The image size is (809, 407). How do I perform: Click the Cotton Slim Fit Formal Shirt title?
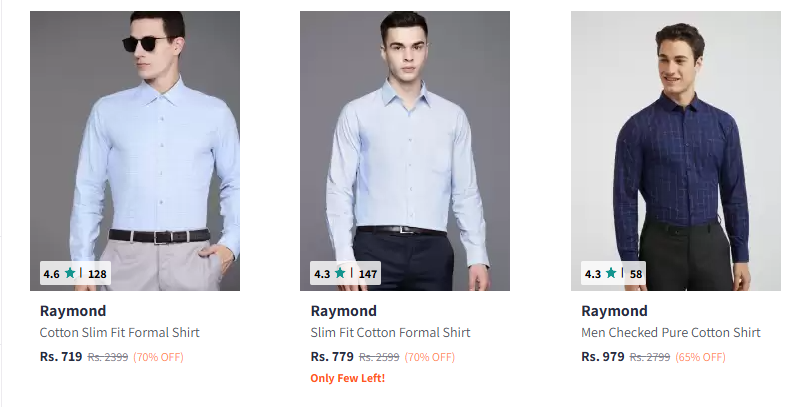120,333
